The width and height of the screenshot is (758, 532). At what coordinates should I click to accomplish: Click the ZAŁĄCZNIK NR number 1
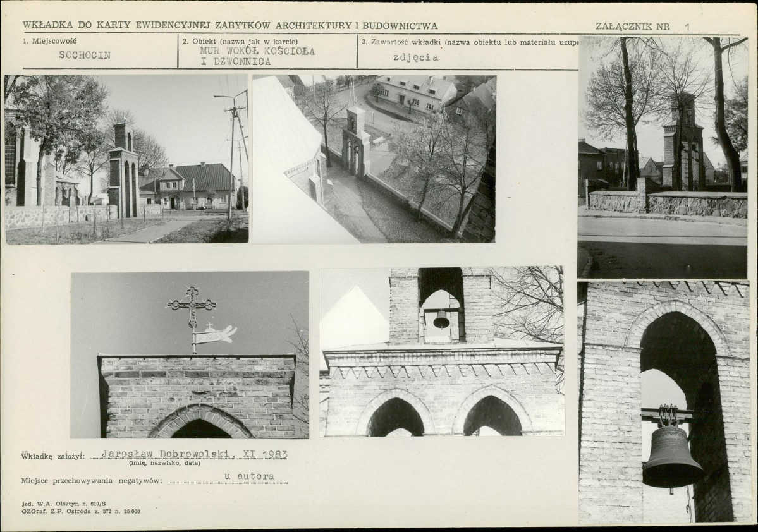(x=687, y=27)
